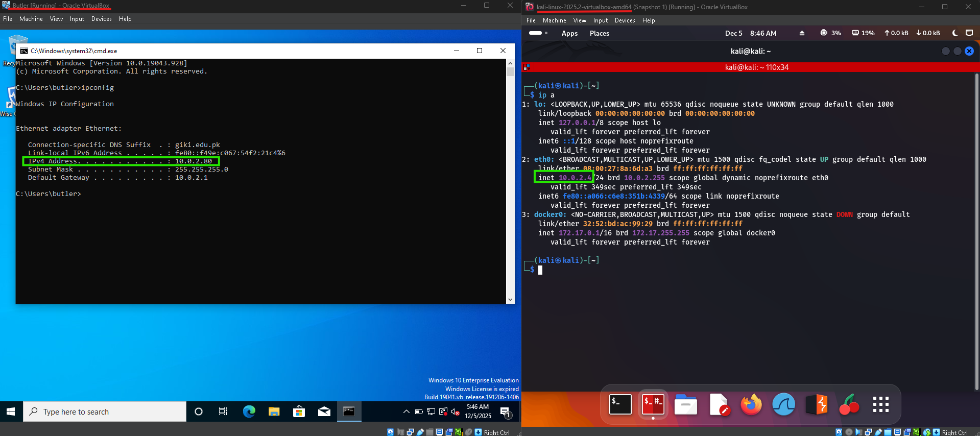Open Input menu in Kali VirtualBox window

pos(601,20)
